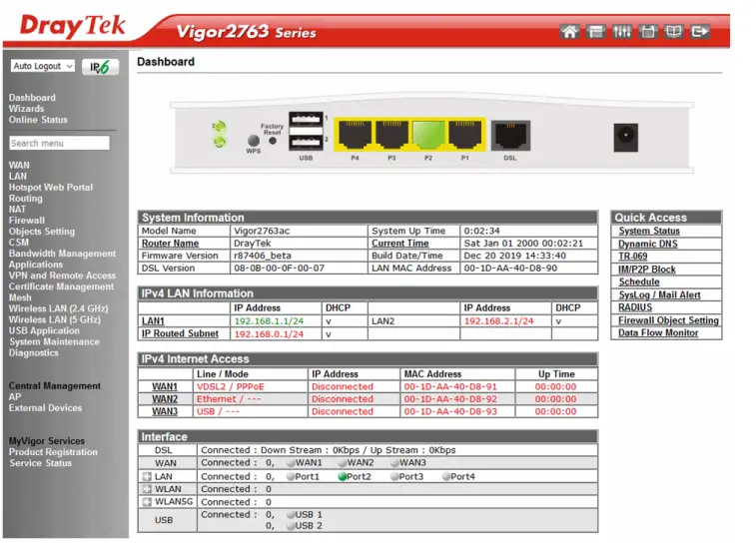The width and height of the screenshot is (756, 550).
Task: Click the Current Time link
Action: (x=400, y=244)
